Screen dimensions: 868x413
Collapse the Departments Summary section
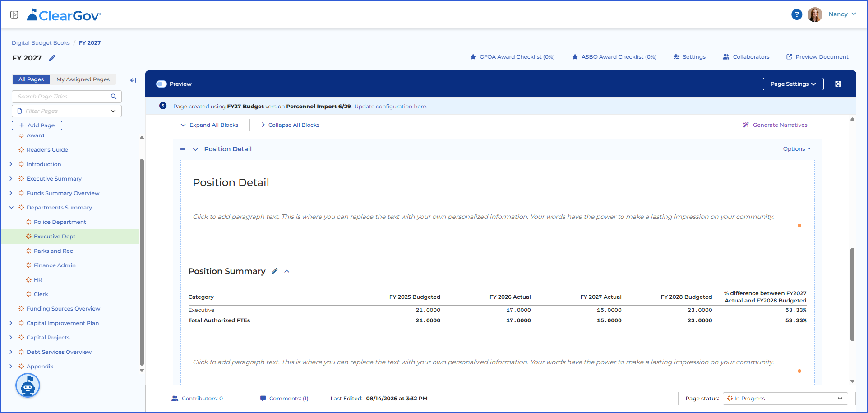(11, 208)
